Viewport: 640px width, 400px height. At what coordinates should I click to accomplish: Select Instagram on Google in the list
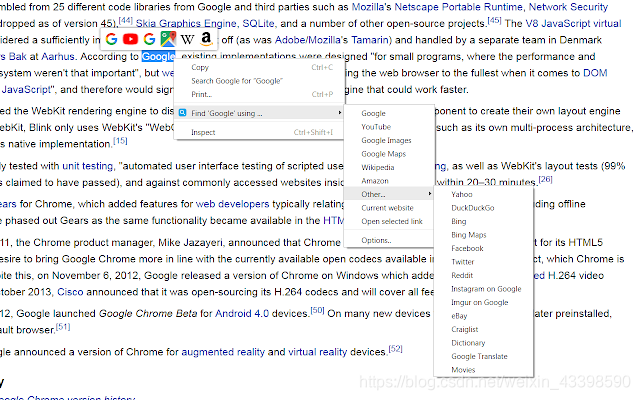pos(484,289)
